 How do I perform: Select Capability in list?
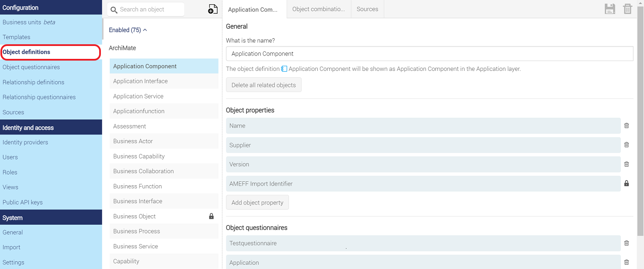tap(164, 261)
